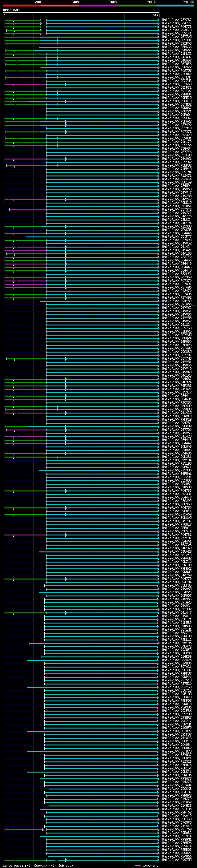Click hit label UniRef100_A6N154

point(177,769)
